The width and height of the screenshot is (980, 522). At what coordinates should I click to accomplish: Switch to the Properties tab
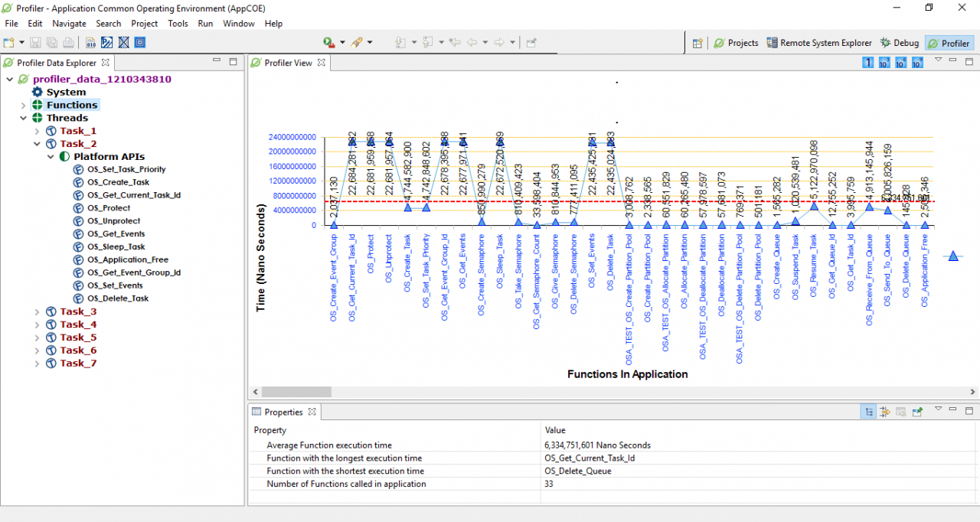pyautogui.click(x=283, y=412)
